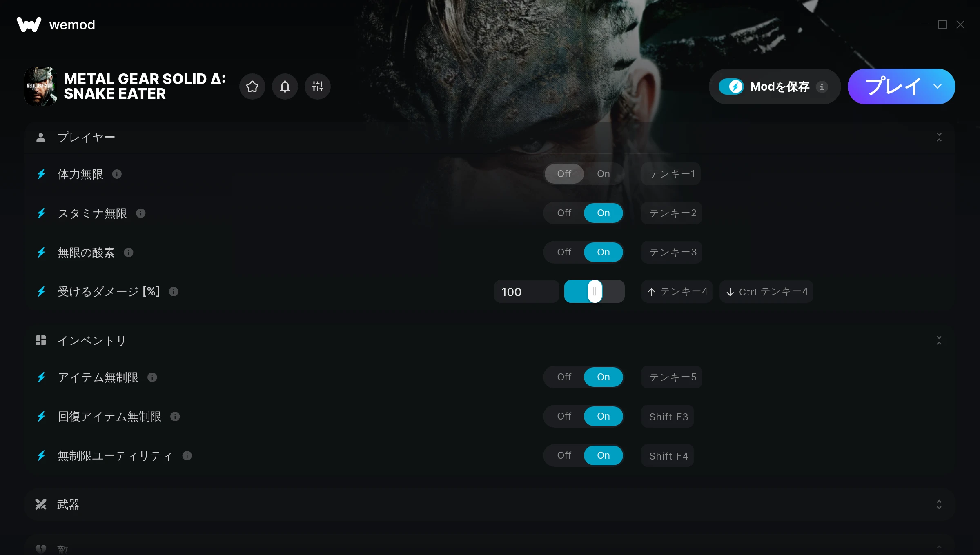Open notifications bell icon
The width and height of the screenshot is (980, 555).
(285, 87)
